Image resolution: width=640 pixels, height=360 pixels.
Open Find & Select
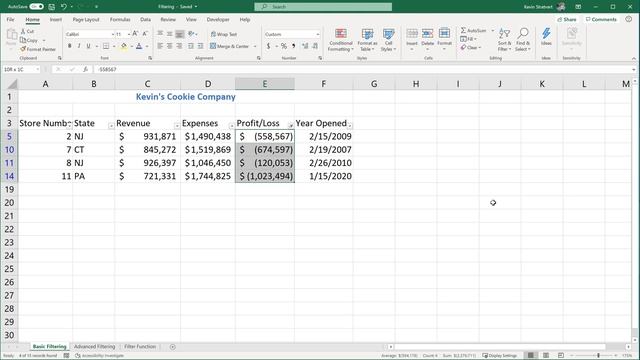point(523,40)
